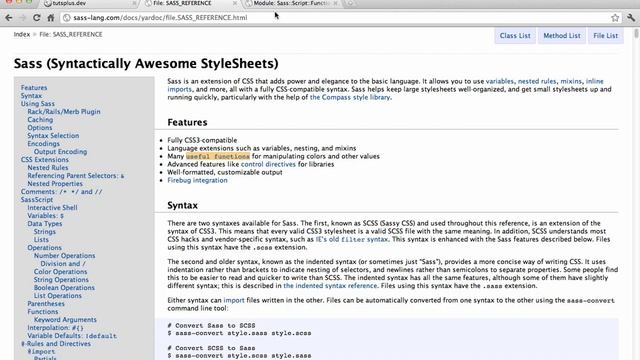Go to the browser home icon
The width and height of the screenshot is (640, 360).
pos(51,18)
